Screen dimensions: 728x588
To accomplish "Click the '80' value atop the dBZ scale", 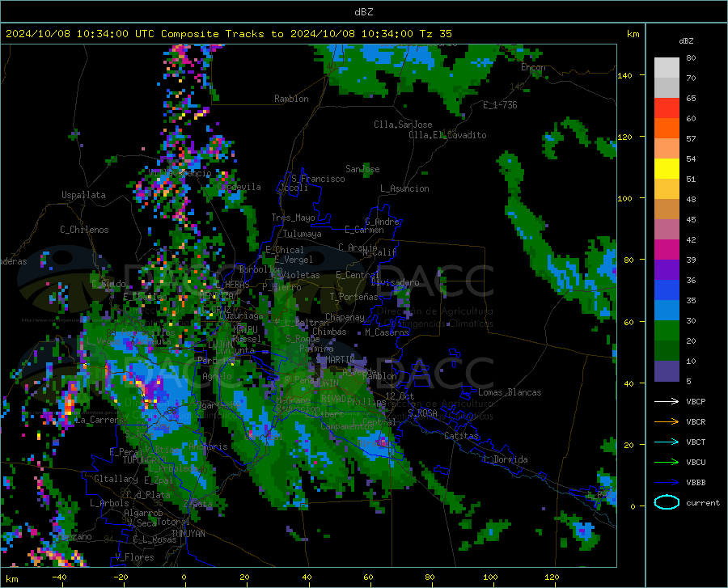I will (x=691, y=58).
